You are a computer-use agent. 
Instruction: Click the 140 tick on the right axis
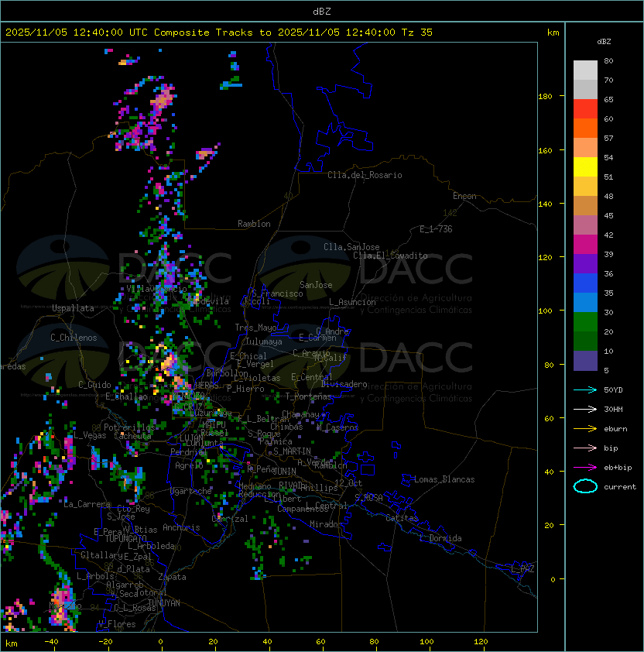tap(545, 204)
